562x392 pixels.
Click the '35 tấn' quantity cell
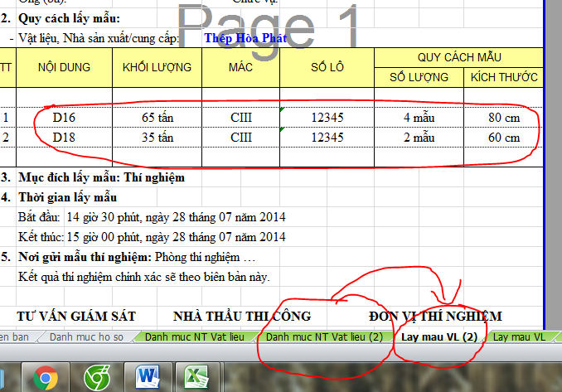point(157,138)
